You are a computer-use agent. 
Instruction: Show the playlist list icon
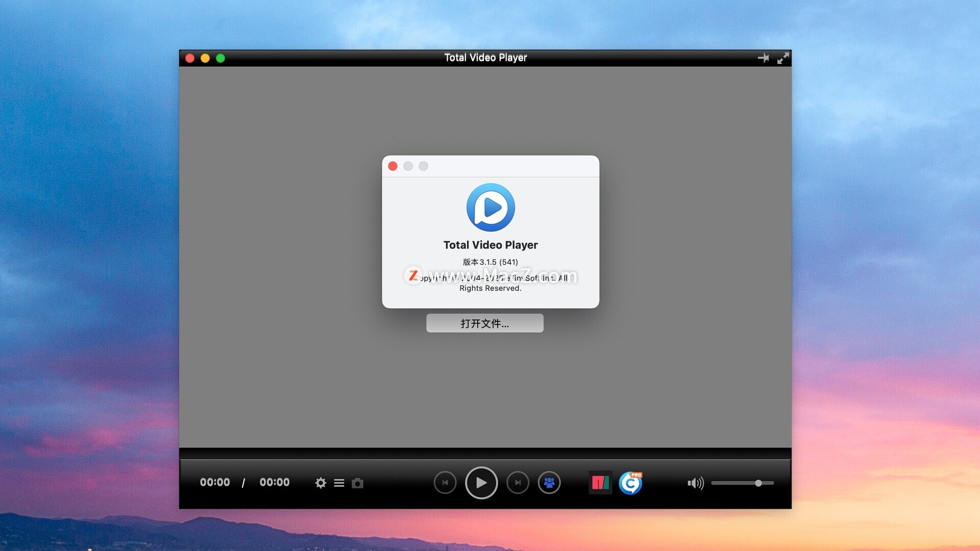[x=339, y=483]
